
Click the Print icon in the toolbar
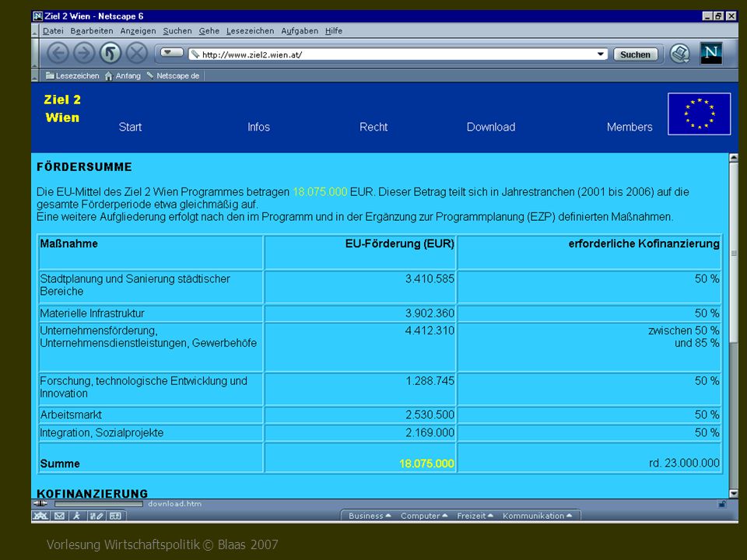tap(680, 54)
